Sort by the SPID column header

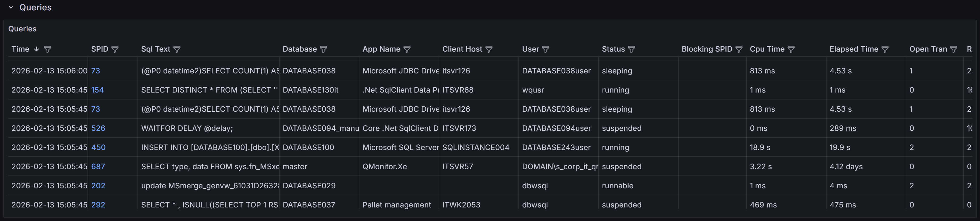(x=100, y=49)
